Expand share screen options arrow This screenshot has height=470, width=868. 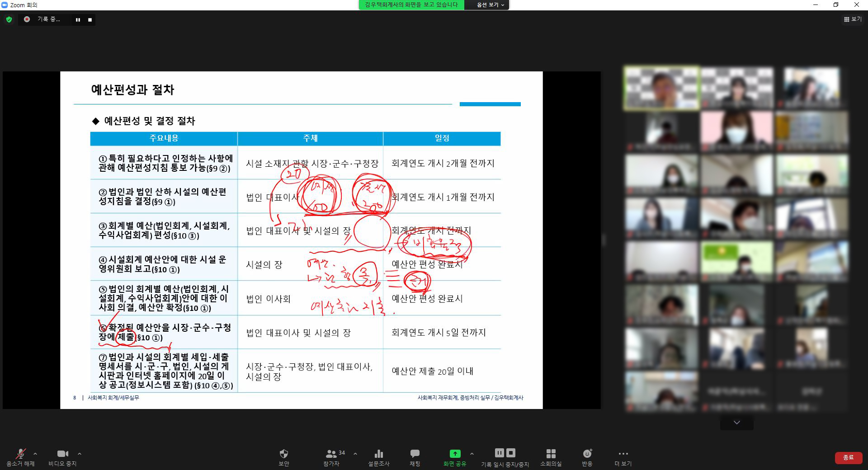pos(472,454)
